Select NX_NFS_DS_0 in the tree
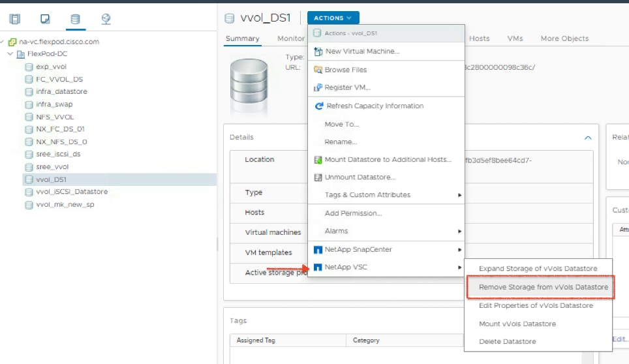The width and height of the screenshot is (629, 364). (61, 142)
